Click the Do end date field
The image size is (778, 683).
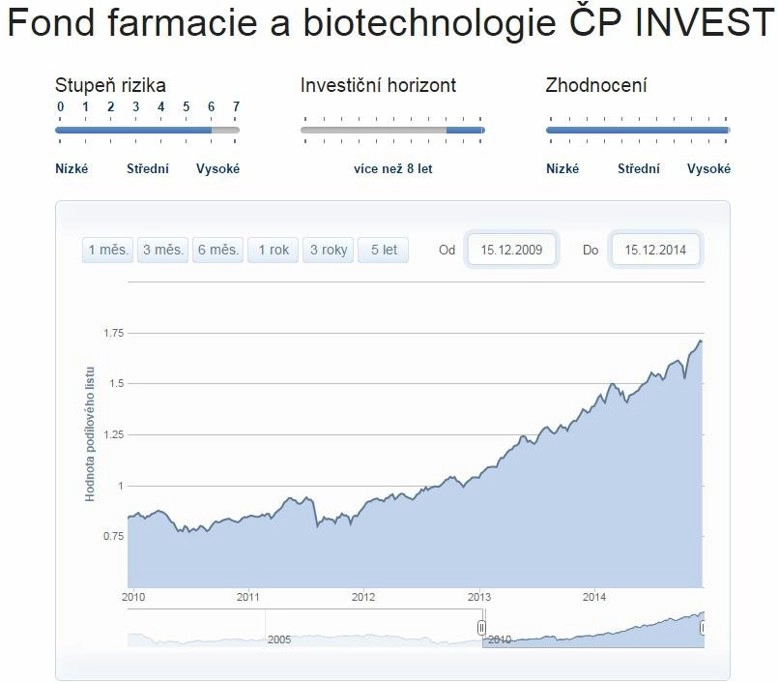655,250
